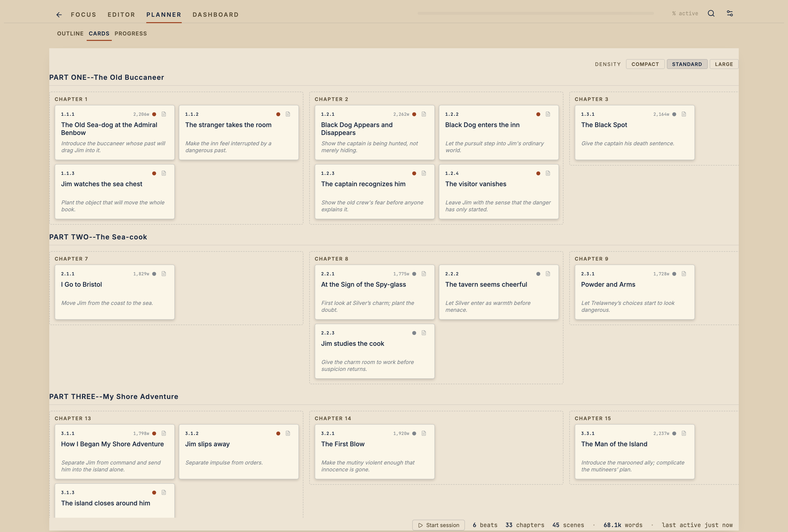Open the Focus view
Screen dimensions: 788x532
tap(83, 15)
